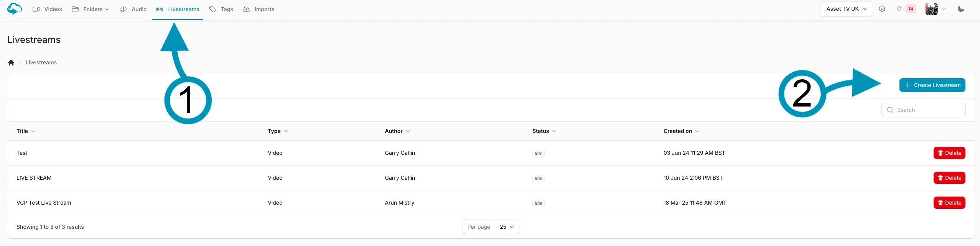Viewport: 980px width, 246px height.
Task: Open the Videos tab
Action: click(47, 9)
